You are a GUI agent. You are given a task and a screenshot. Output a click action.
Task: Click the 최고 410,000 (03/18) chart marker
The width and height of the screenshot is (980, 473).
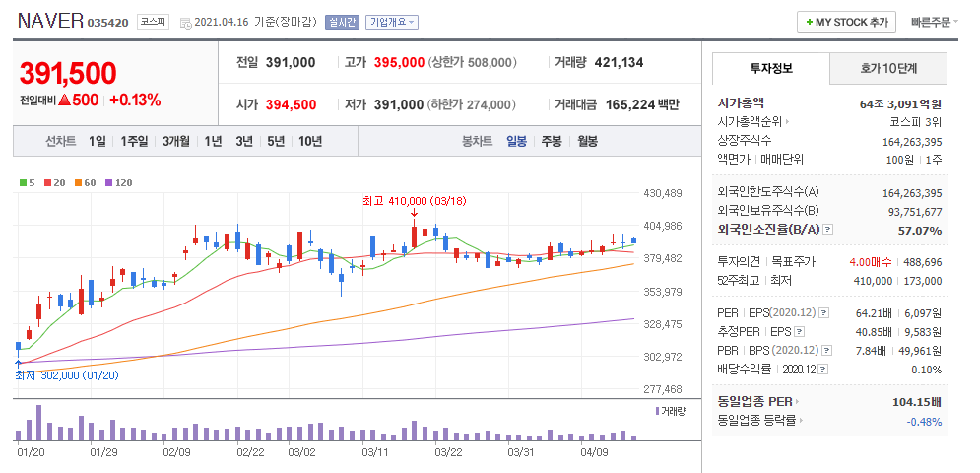point(414,201)
